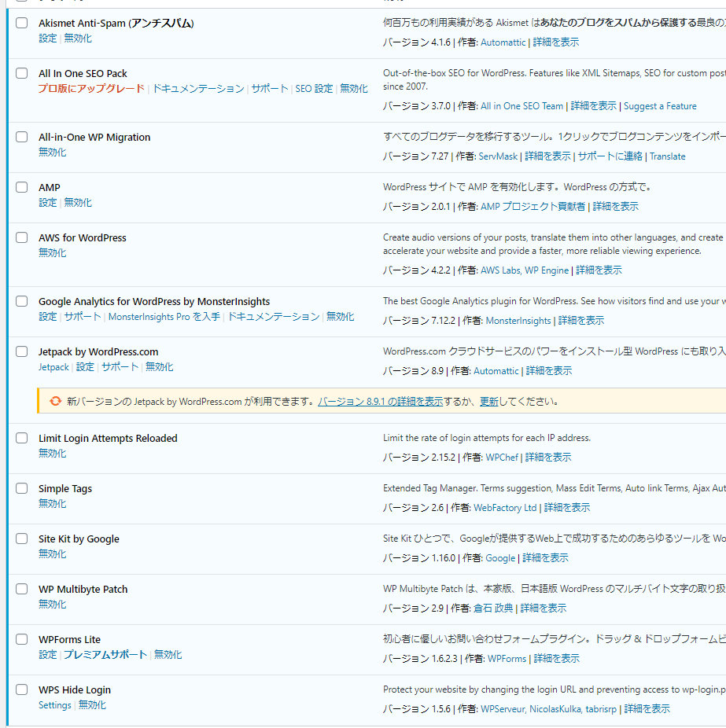The height and width of the screenshot is (728, 726).
Task: Open All In One SEO サポート link
Action: [270, 88]
